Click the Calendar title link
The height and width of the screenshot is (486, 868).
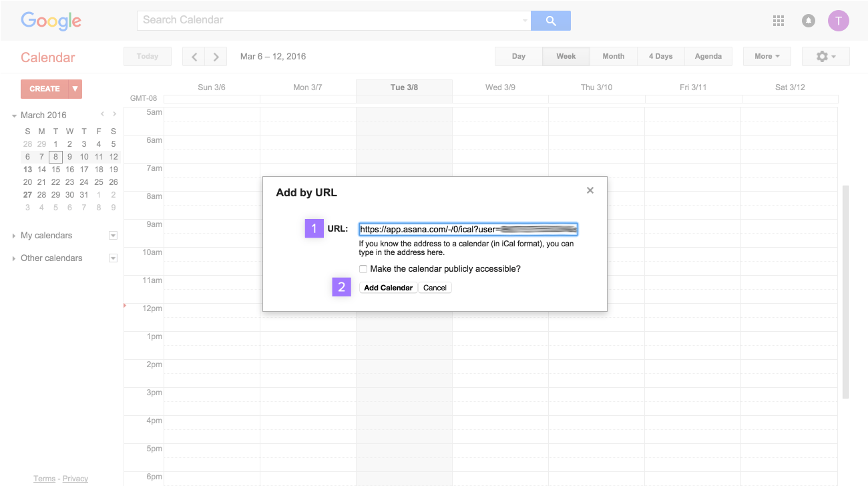[48, 57]
